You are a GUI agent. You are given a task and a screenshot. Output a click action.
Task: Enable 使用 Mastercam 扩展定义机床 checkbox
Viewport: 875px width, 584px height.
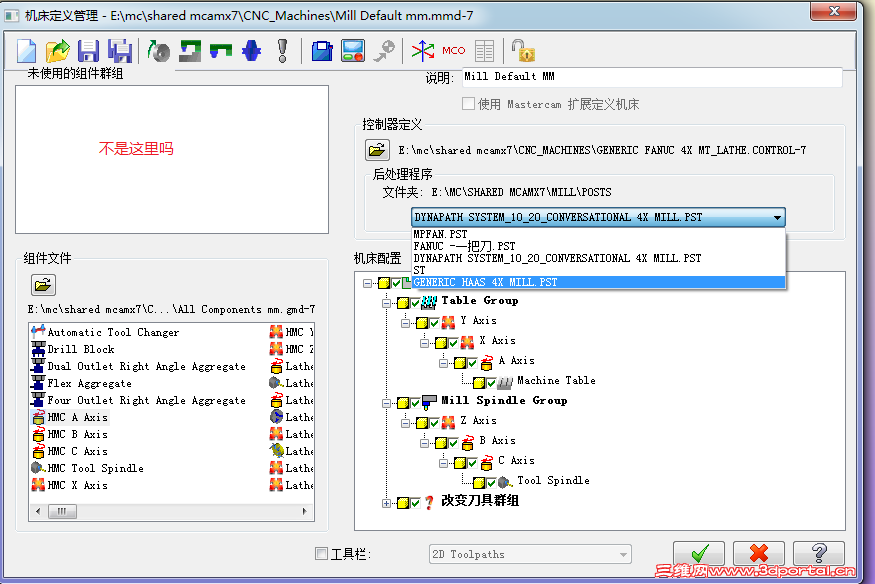[468, 105]
